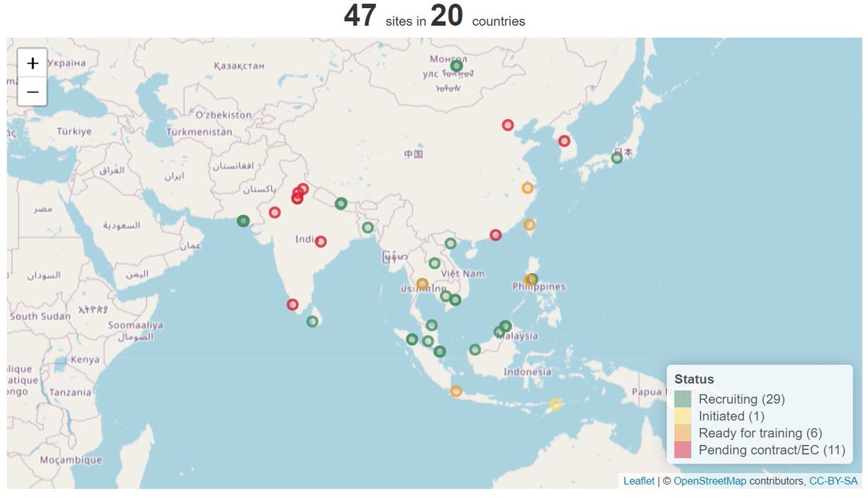
Task: Open the OpenStreetMap contributors link
Action: point(710,481)
